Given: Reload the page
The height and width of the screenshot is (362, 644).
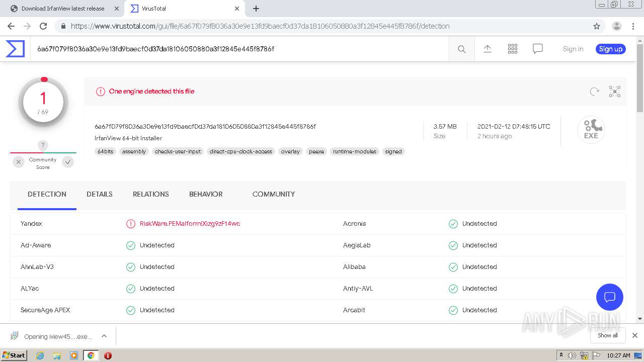Looking at the screenshot, I should click(x=43, y=26).
